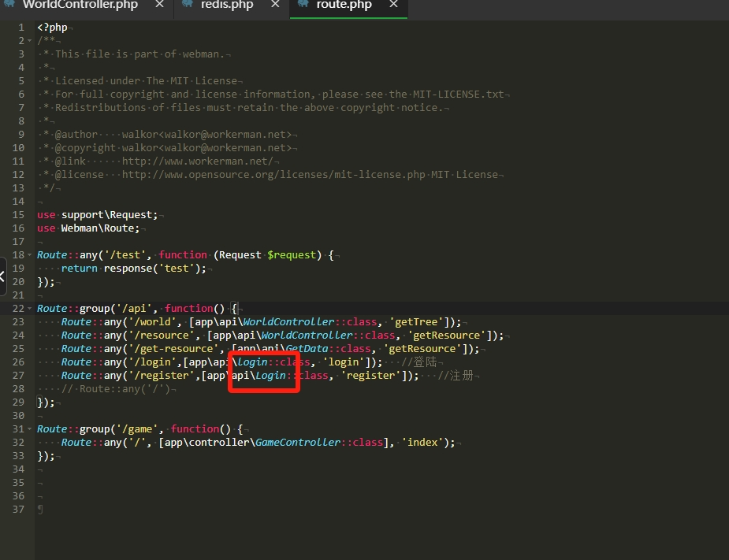Image resolution: width=729 pixels, height=560 pixels.
Task: Click the GetData class name
Action: [307, 349]
